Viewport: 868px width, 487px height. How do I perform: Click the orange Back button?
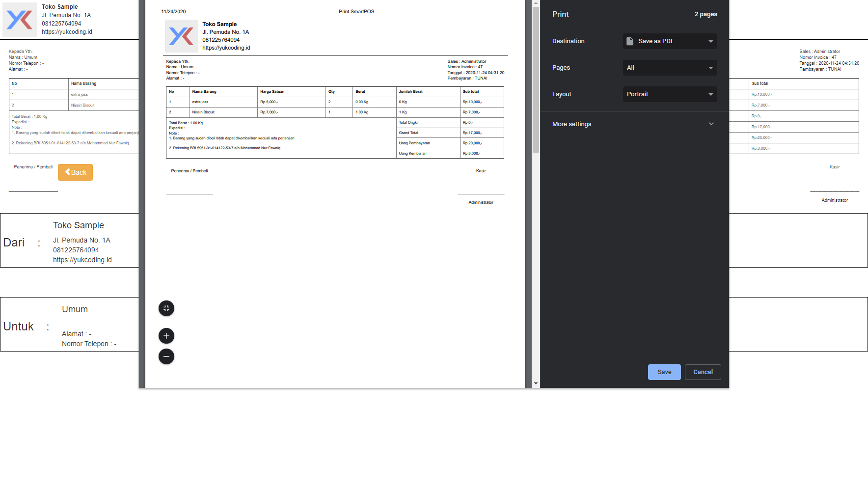[x=75, y=172]
